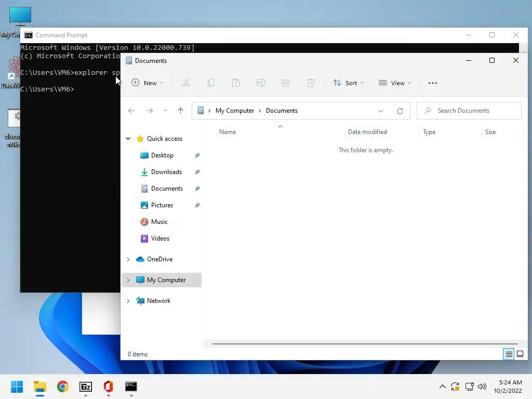The width and height of the screenshot is (532, 399).
Task: Click My Computer in the address bar
Action: pos(235,111)
